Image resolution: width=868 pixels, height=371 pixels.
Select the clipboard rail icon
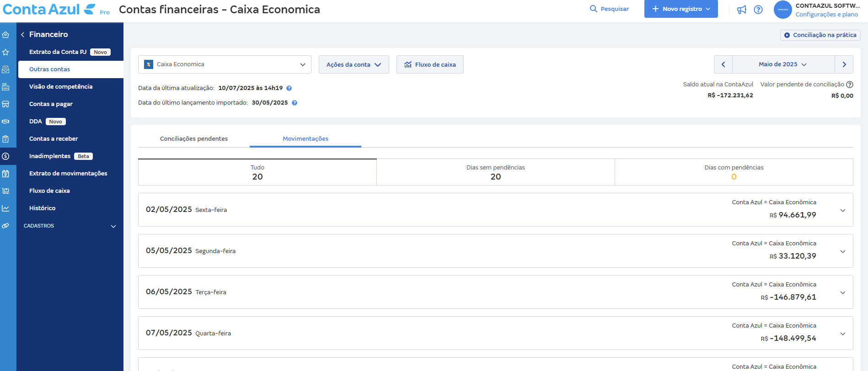pos(5,139)
